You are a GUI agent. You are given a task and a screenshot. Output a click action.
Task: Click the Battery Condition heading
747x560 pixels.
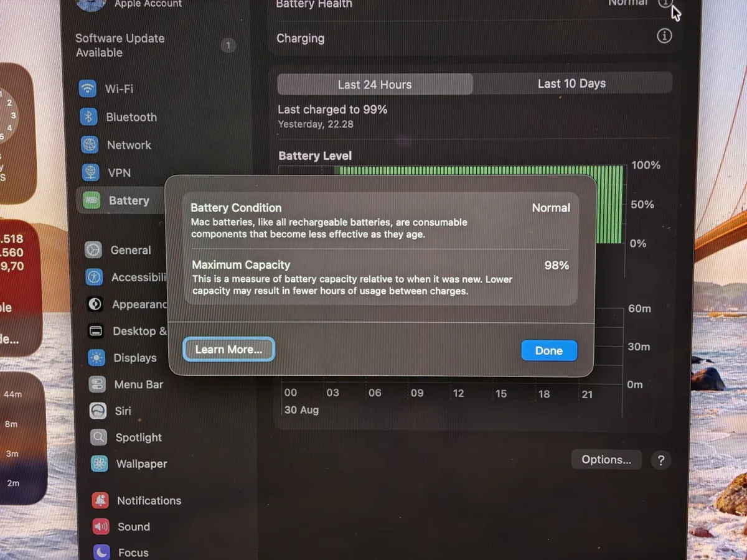pyautogui.click(x=236, y=208)
